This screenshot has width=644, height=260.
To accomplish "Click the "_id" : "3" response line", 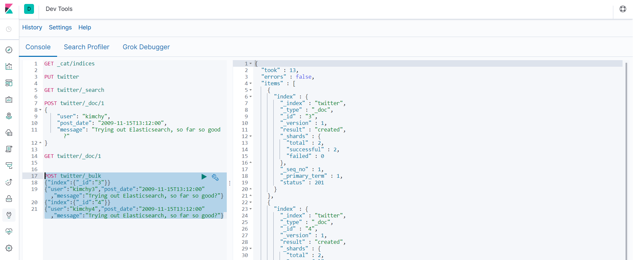I will (x=299, y=116).
